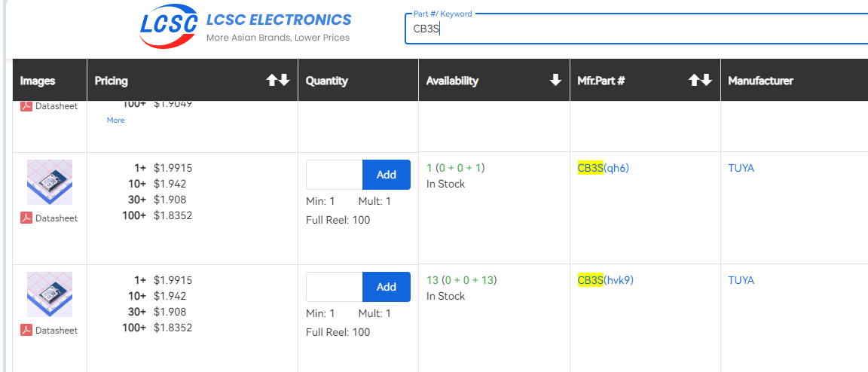Open CB3S(hvk9) part link

(606, 280)
